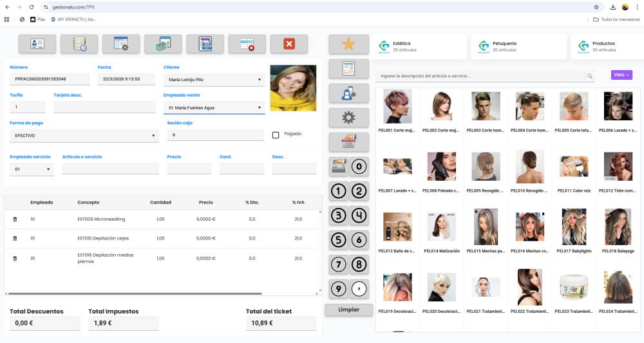The height and width of the screenshot is (343, 644).
Task: Toggle the Pagado checkbox
Action: (276, 134)
